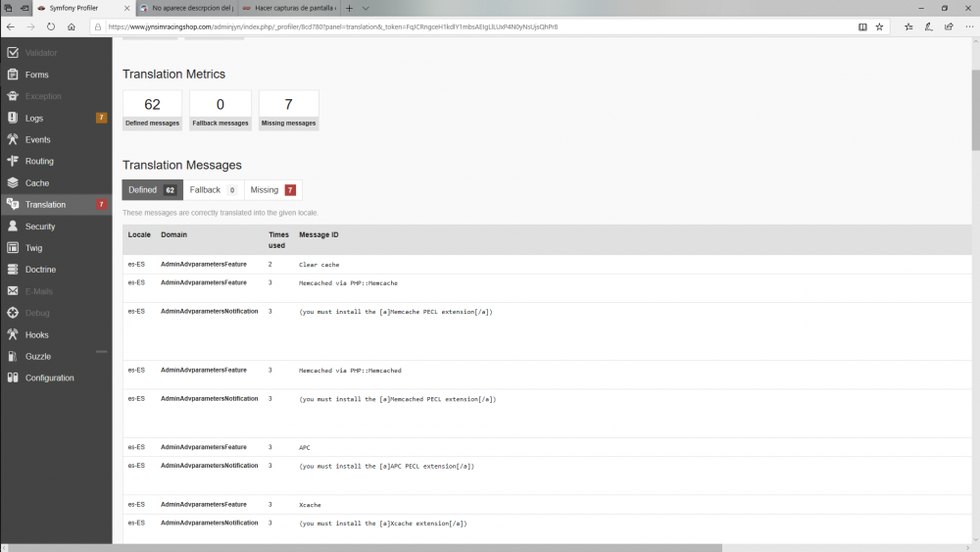Viewport: 980px width, 552px height.
Task: Open the Cache panel icon
Action: [x=13, y=182]
